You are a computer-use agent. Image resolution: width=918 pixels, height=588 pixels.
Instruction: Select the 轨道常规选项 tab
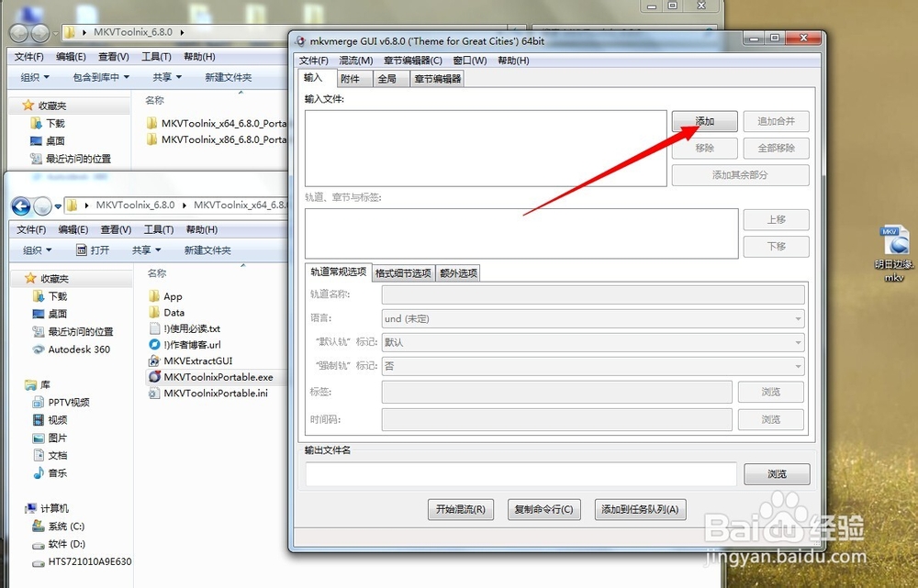339,272
